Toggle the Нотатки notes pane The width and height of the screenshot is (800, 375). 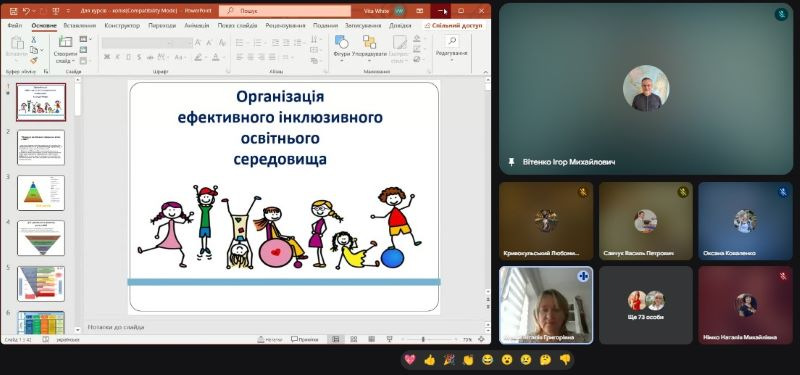(x=270, y=339)
